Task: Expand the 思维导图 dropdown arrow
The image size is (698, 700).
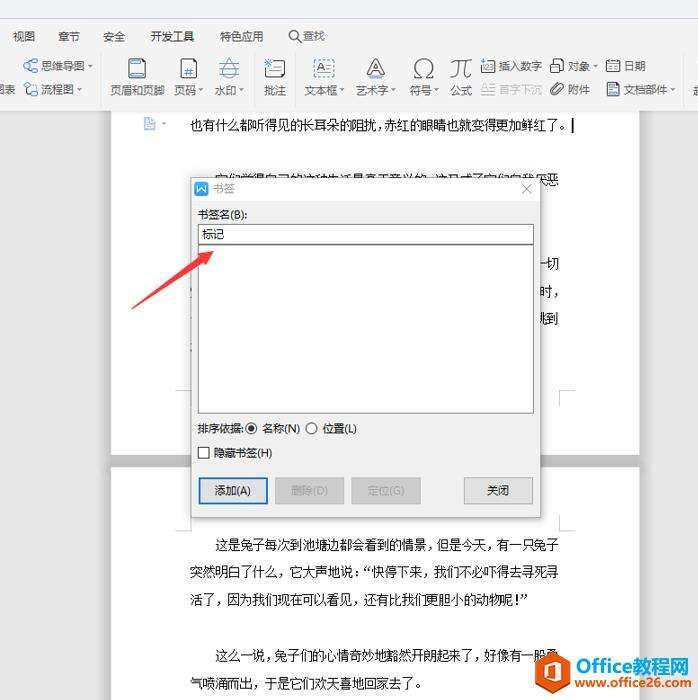Action: click(91, 67)
